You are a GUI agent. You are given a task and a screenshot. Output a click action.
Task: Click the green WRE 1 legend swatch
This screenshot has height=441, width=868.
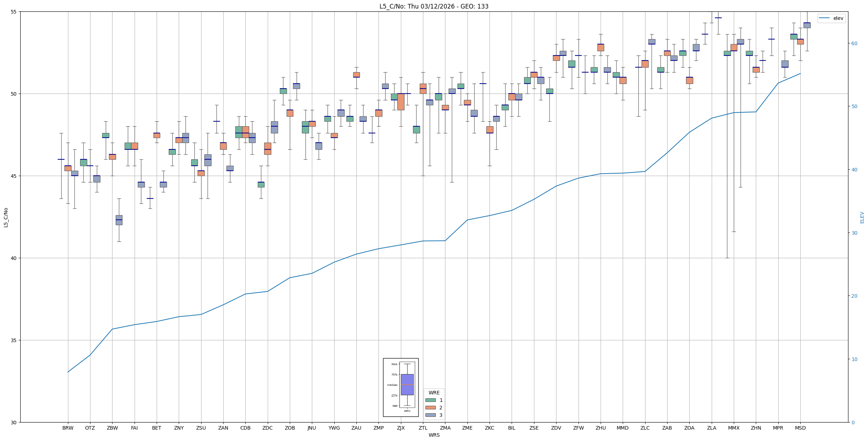pos(430,400)
